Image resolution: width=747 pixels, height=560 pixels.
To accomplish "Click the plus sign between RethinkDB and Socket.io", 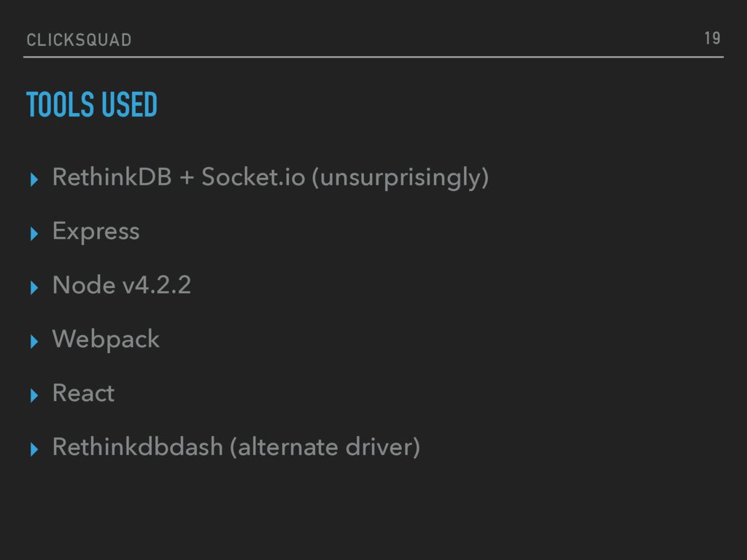I will pos(187,178).
